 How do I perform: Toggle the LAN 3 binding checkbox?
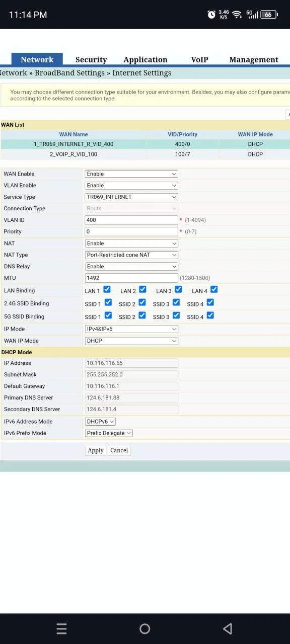click(x=178, y=289)
